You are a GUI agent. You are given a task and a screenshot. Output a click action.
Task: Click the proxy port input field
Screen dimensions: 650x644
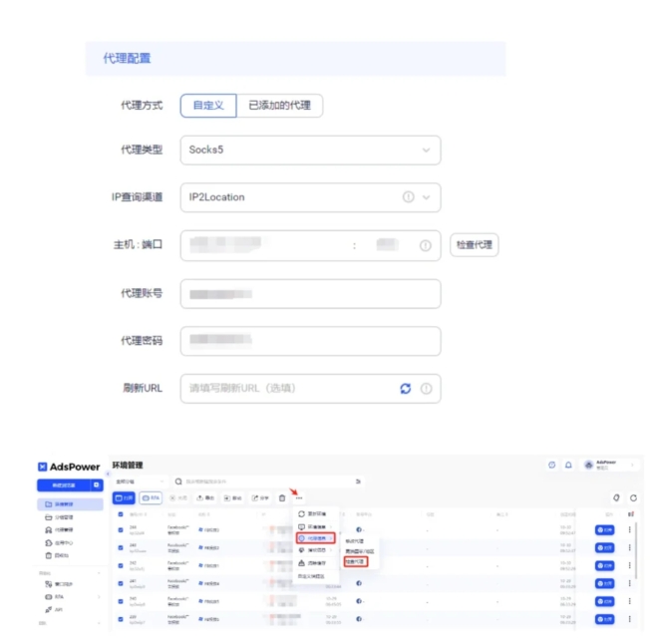pos(388,245)
